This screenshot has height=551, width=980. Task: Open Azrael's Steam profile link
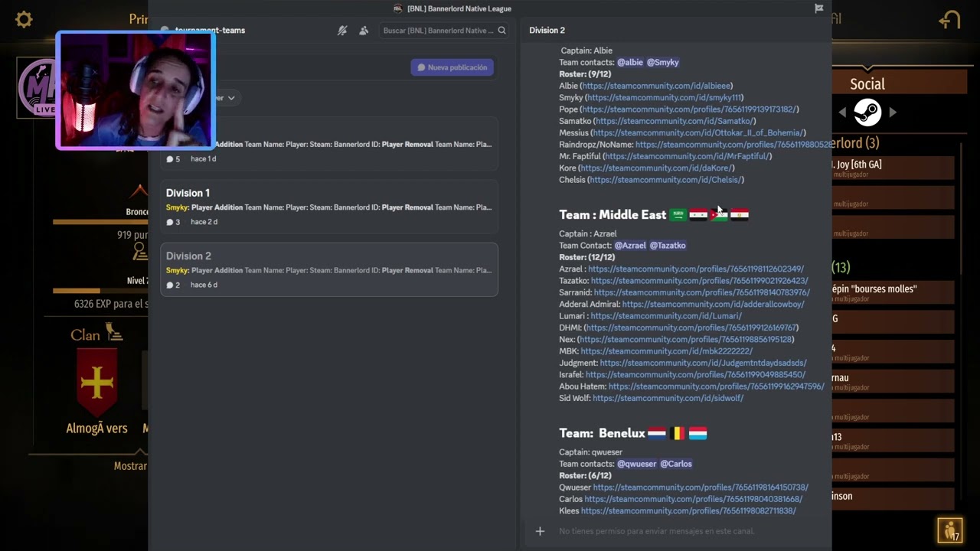(696, 269)
